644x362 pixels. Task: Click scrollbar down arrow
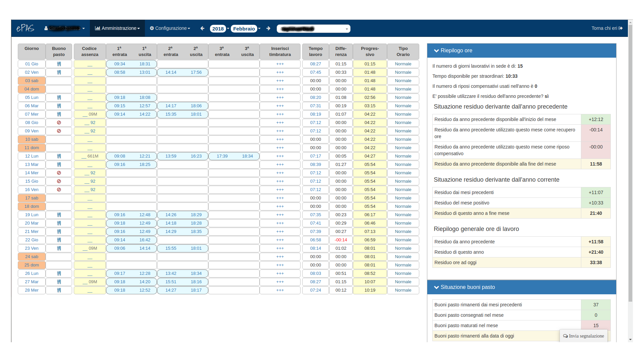630,340
